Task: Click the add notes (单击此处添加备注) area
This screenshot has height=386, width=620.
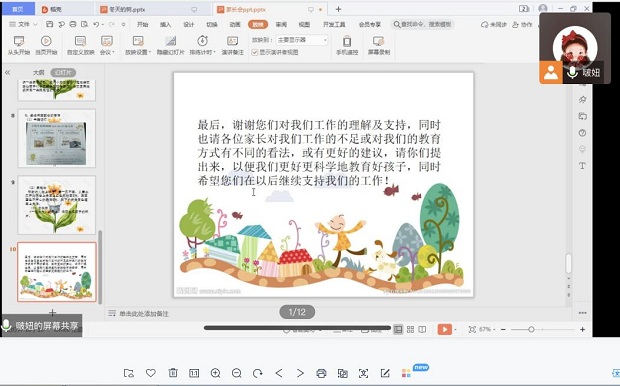Action: coord(144,314)
